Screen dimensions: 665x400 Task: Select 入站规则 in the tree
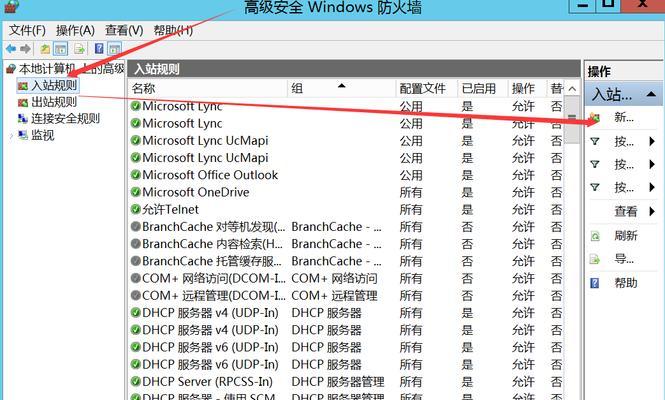(x=54, y=86)
